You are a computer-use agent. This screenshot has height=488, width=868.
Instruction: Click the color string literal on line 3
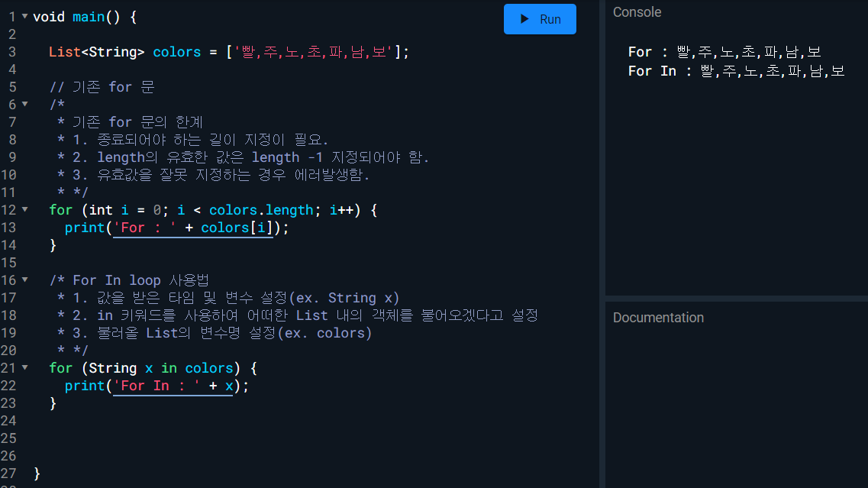click(x=313, y=52)
